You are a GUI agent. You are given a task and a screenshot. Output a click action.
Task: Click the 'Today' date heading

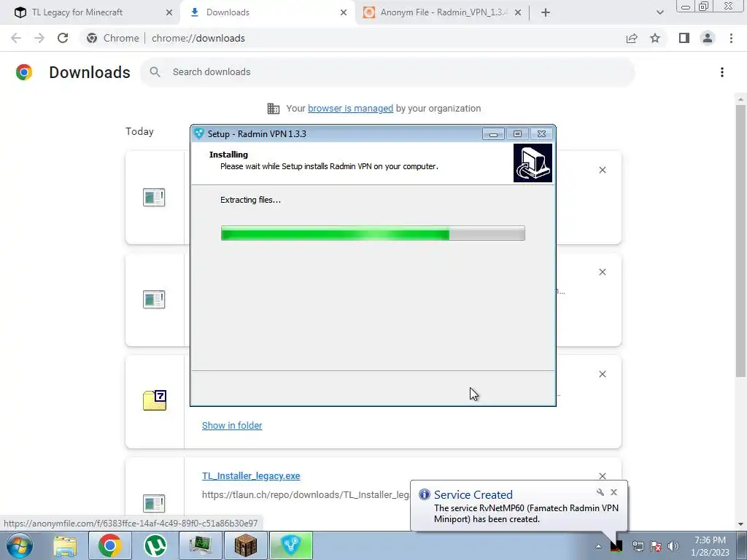[139, 132]
